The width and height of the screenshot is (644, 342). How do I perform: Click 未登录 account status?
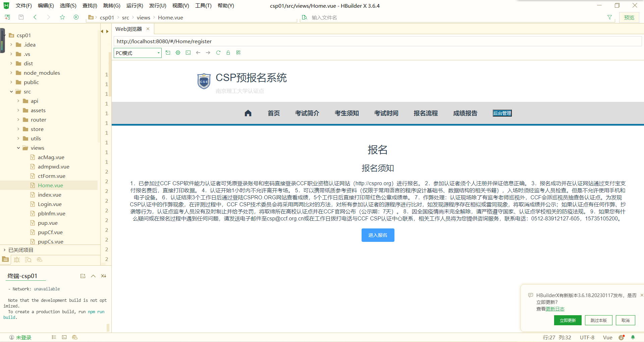[20, 337]
